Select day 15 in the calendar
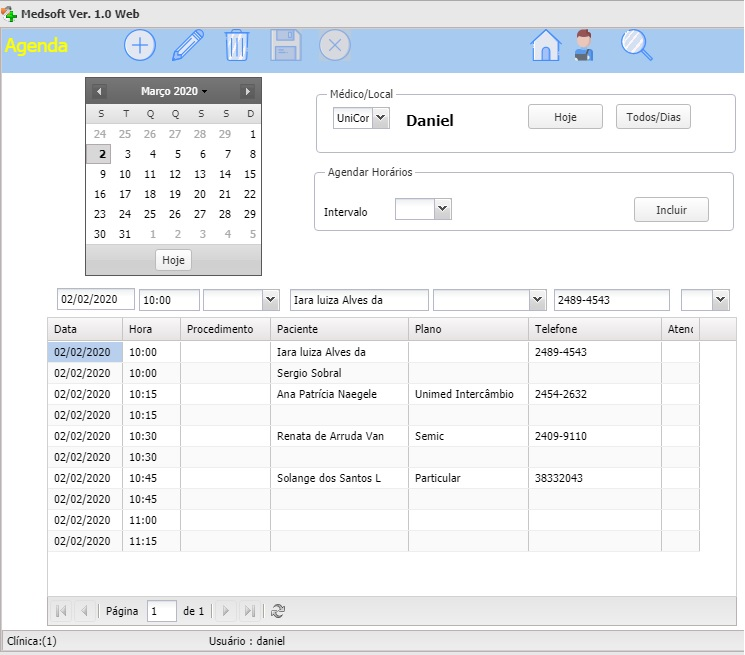Viewport: 745px width, 655px height. click(x=250, y=174)
